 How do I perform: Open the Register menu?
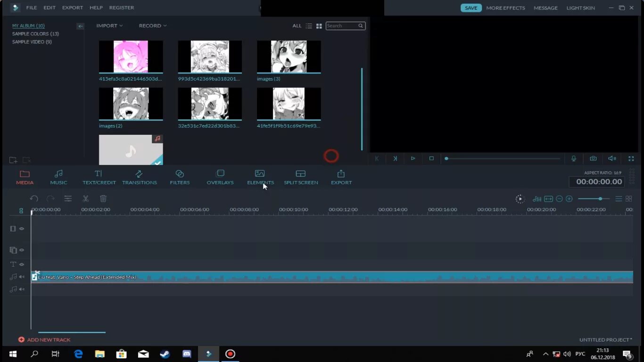[122, 8]
